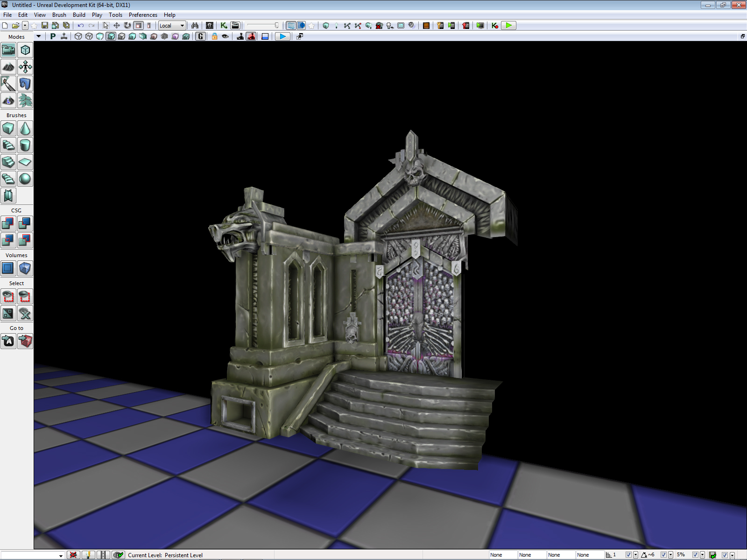Play in this viewport with the blue arrow
Viewport: 747px width, 560px height.
pyautogui.click(x=282, y=36)
